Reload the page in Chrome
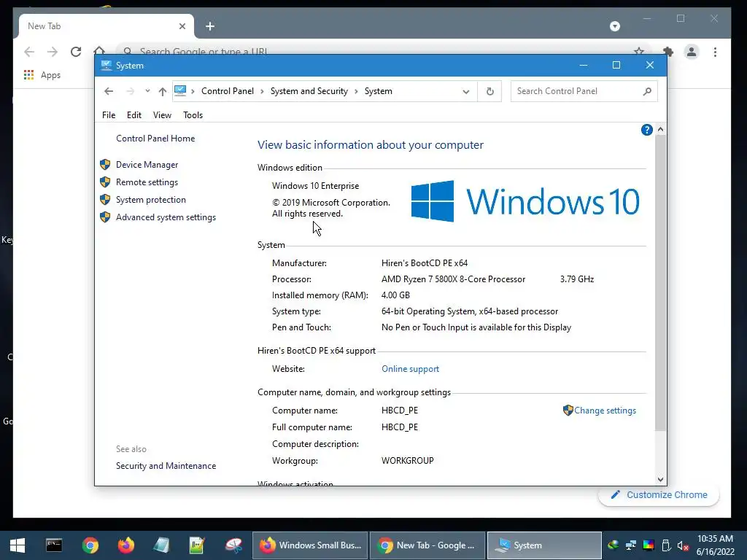This screenshot has height=560, width=747. pyautogui.click(x=76, y=52)
